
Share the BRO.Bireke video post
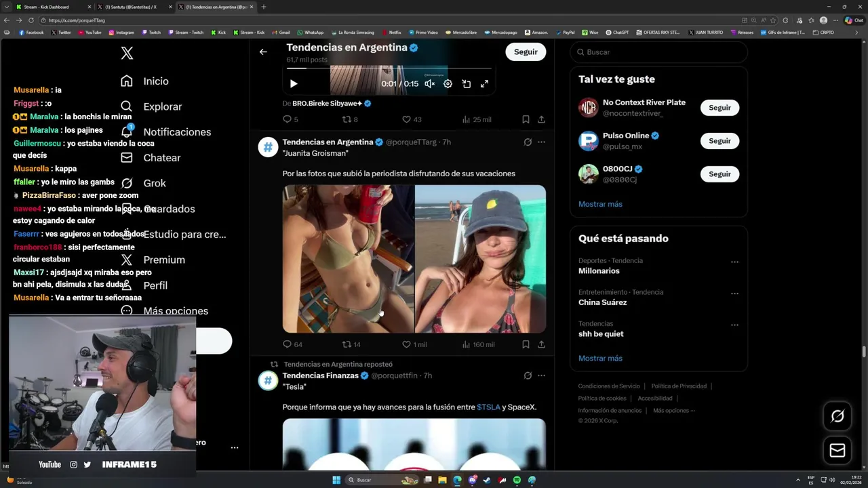[x=541, y=119]
